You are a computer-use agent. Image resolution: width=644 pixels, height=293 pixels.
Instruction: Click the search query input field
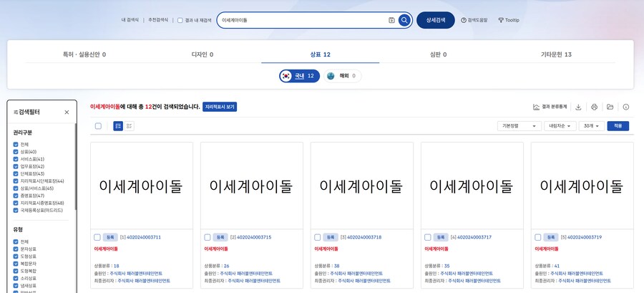[x=301, y=20]
